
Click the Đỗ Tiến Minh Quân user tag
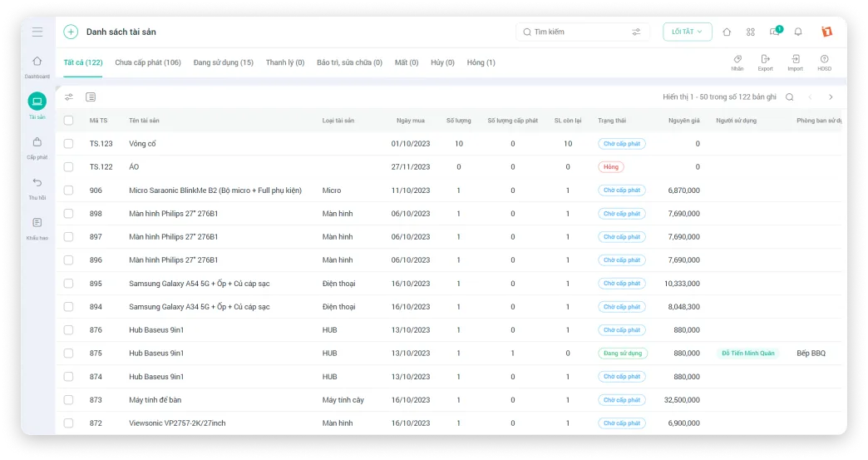tap(748, 354)
